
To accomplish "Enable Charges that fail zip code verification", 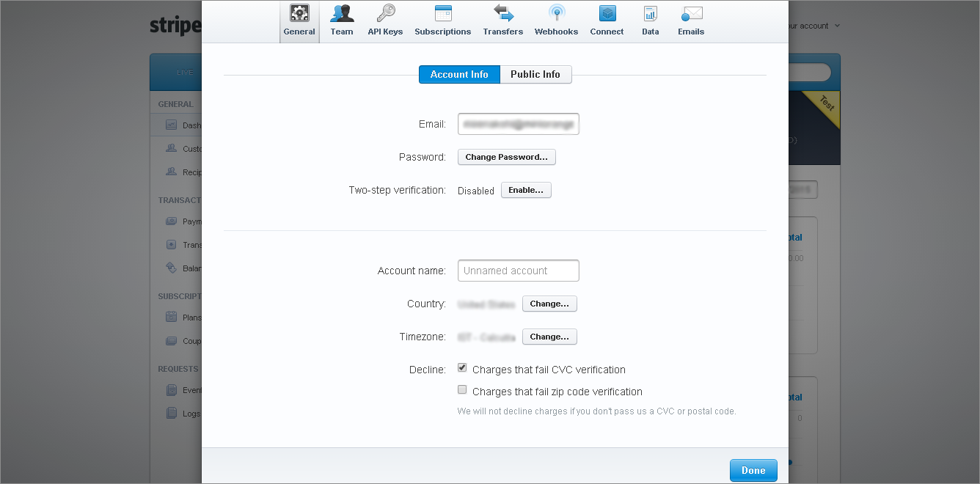I will point(462,390).
